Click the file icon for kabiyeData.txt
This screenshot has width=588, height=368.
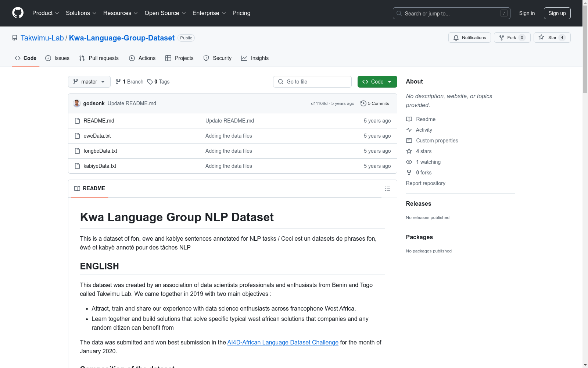click(77, 166)
